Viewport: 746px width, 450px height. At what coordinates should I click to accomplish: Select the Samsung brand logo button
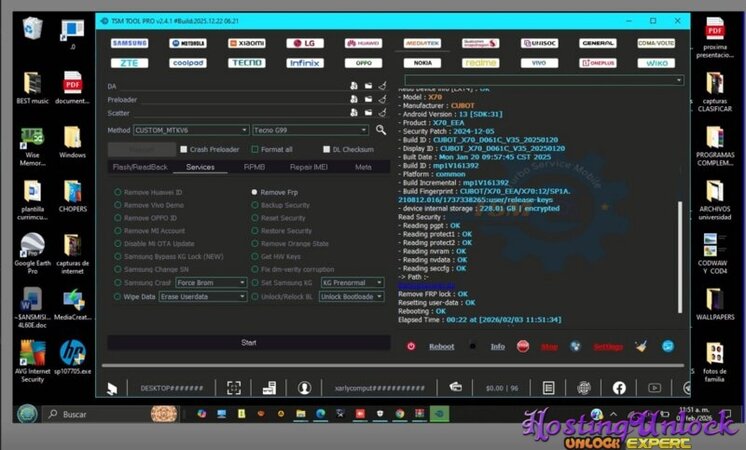(130, 43)
